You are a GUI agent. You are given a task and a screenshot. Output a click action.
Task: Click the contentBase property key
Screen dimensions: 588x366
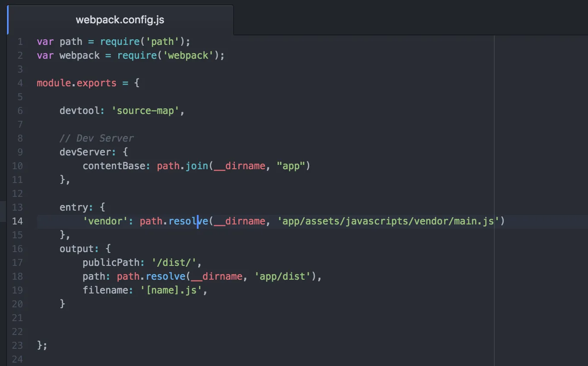point(114,166)
